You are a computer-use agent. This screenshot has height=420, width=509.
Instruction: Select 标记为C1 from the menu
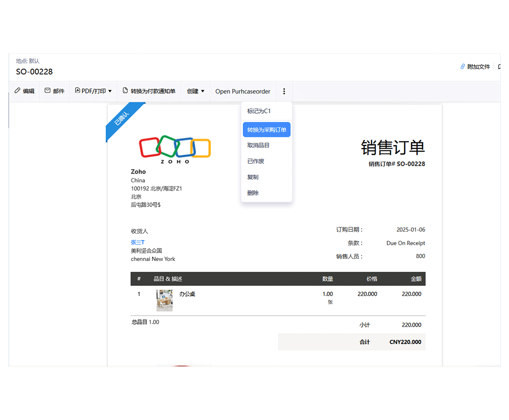(x=259, y=111)
